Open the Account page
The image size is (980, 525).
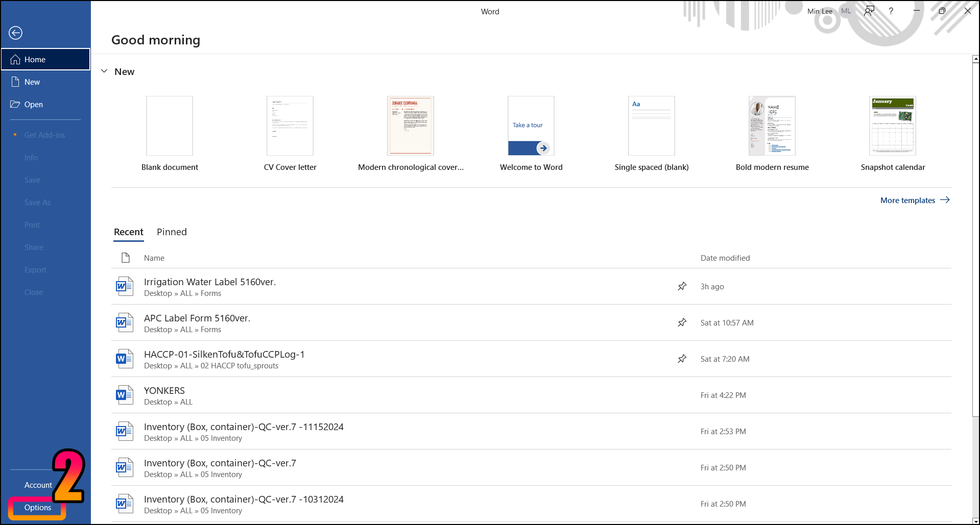(38, 485)
